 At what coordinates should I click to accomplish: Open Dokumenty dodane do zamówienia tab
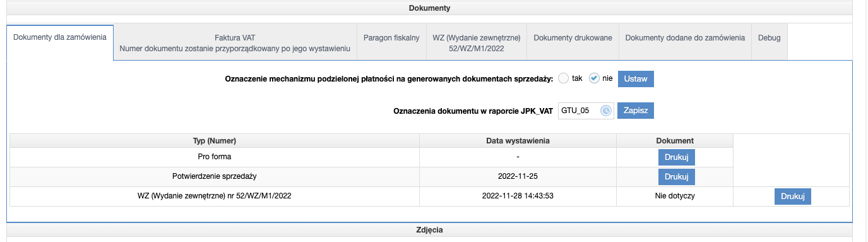pos(685,43)
